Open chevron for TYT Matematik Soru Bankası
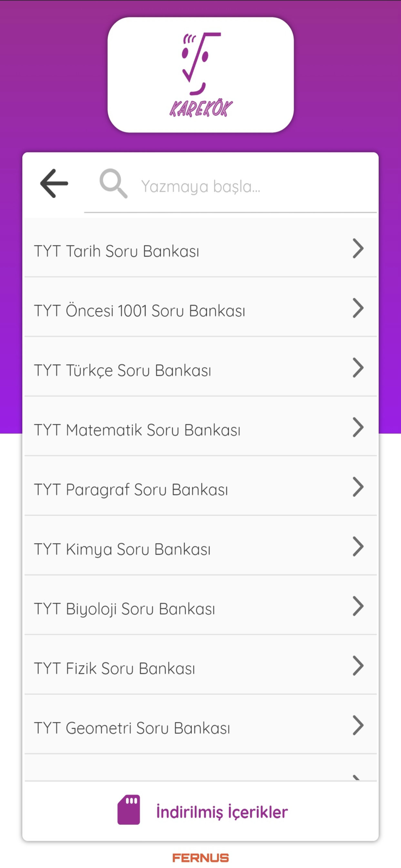This screenshot has height=868, width=401. [358, 427]
